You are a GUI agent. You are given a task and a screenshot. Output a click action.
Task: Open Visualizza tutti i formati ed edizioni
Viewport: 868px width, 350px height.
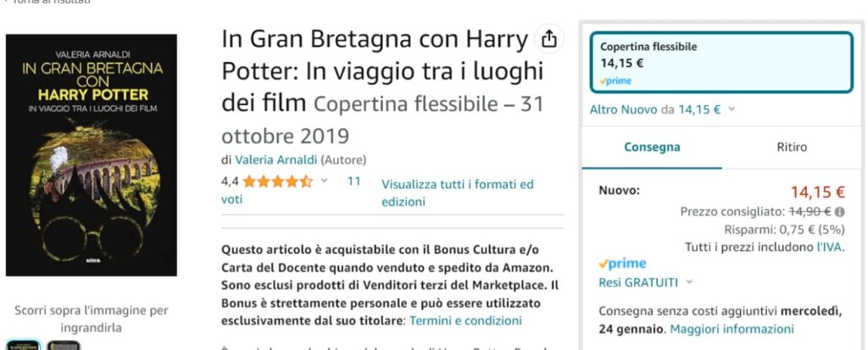(457, 192)
